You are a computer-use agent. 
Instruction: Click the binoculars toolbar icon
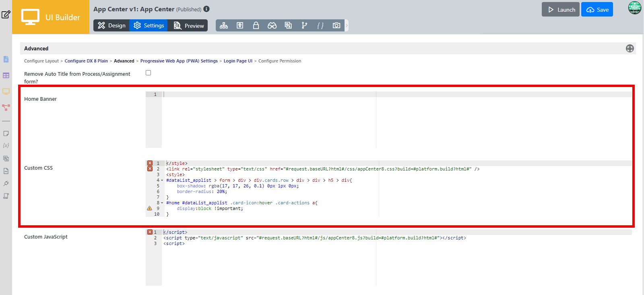[272, 25]
